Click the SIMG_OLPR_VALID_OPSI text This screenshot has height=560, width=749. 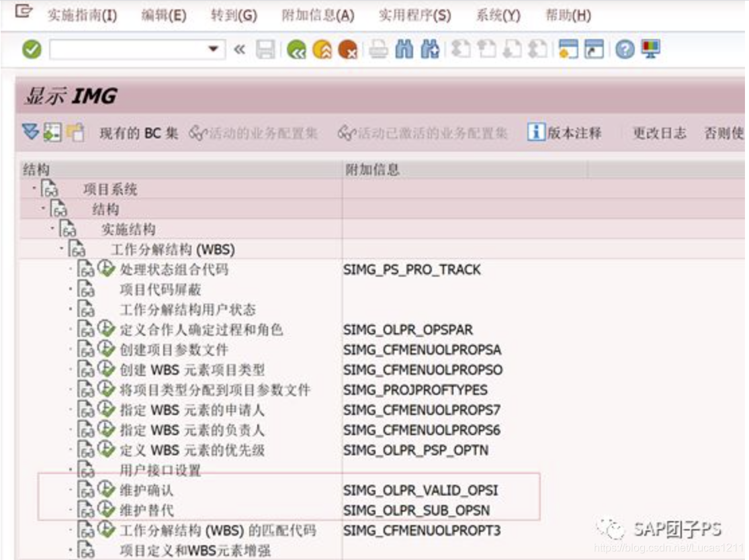[x=421, y=490]
